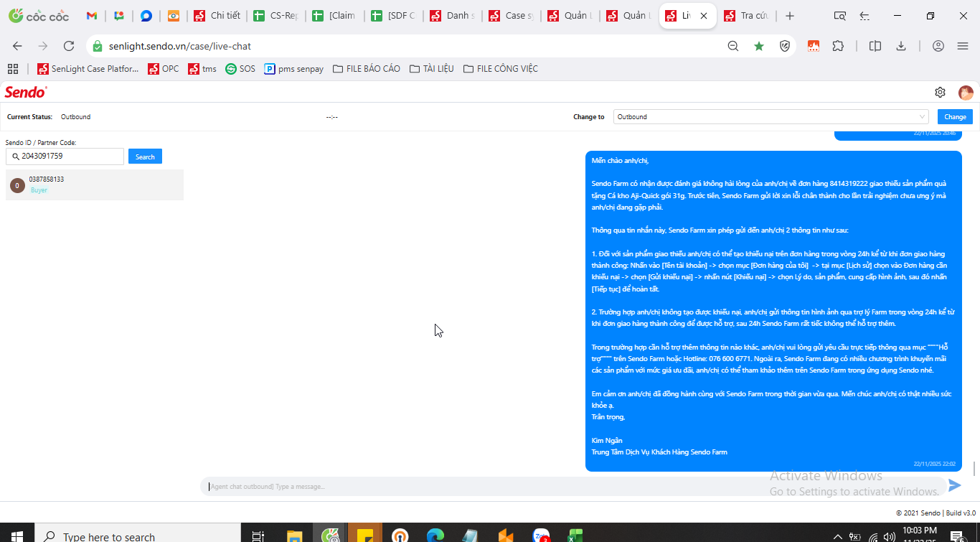This screenshot has height=542, width=980.
Task: Open the Cốc Cốc browser logo menu
Action: tap(39, 16)
